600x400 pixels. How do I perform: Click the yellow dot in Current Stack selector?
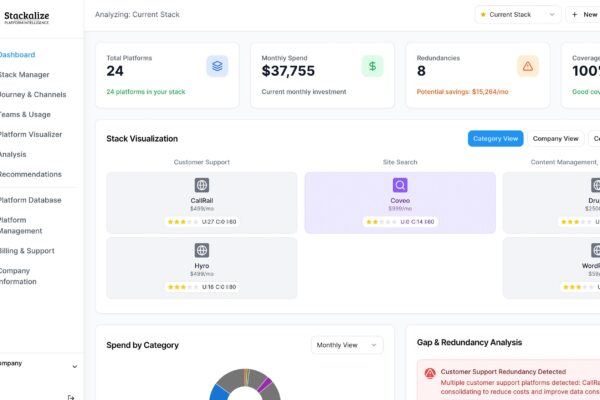coord(483,15)
